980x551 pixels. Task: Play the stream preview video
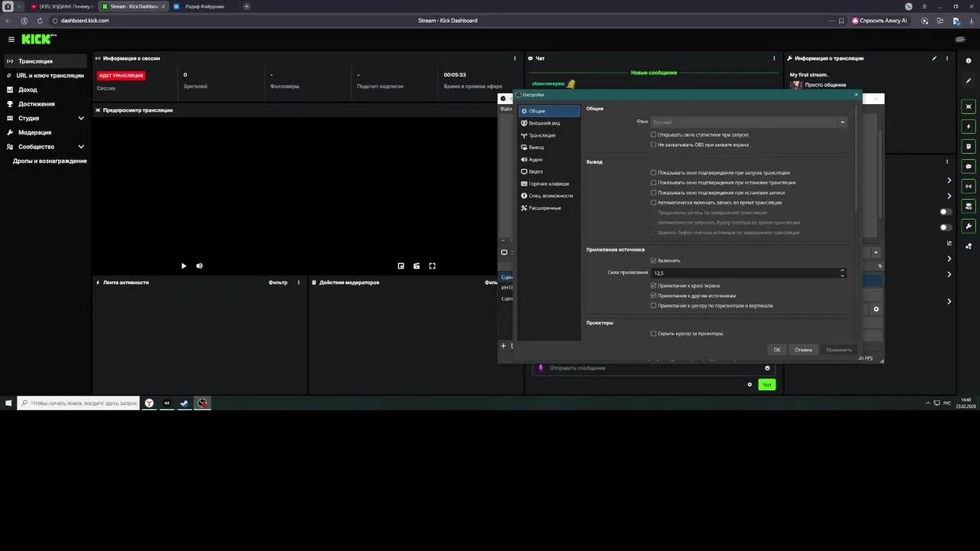[184, 266]
